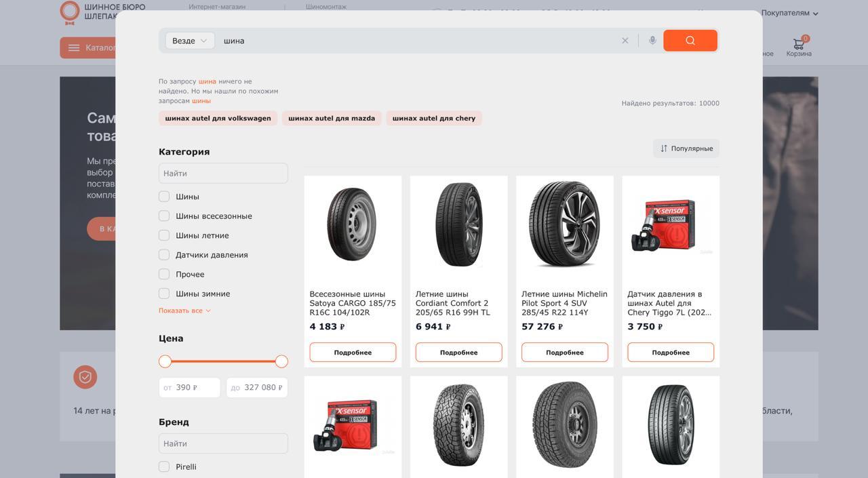Open the Cordiant Comfort 2 tire image
The image size is (868, 478).
pos(459,225)
